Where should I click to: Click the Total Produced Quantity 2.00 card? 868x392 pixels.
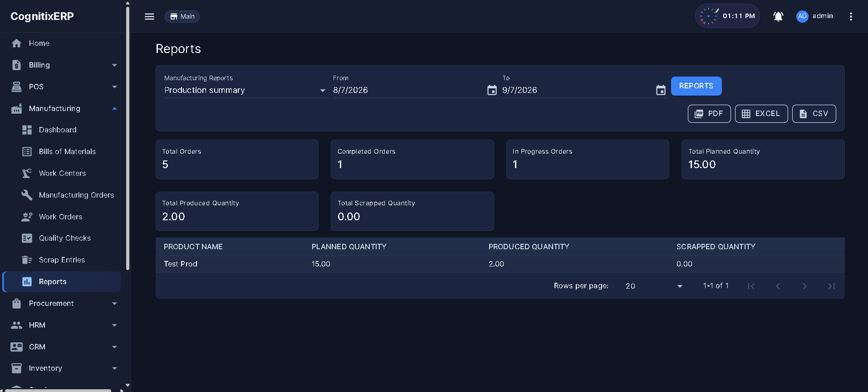click(x=237, y=211)
